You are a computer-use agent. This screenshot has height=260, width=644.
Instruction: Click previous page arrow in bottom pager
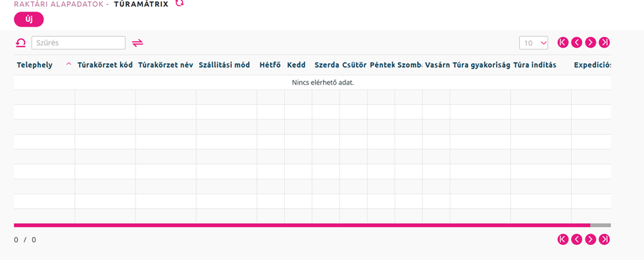pos(577,240)
